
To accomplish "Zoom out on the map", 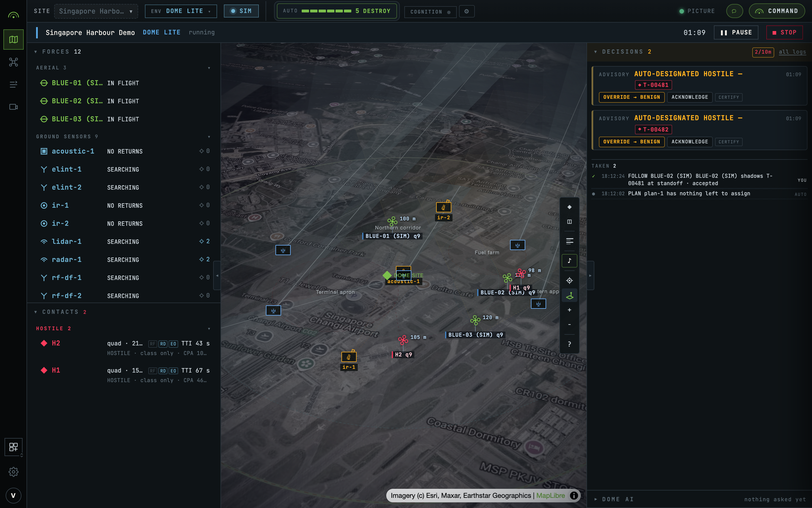I will [570, 325].
